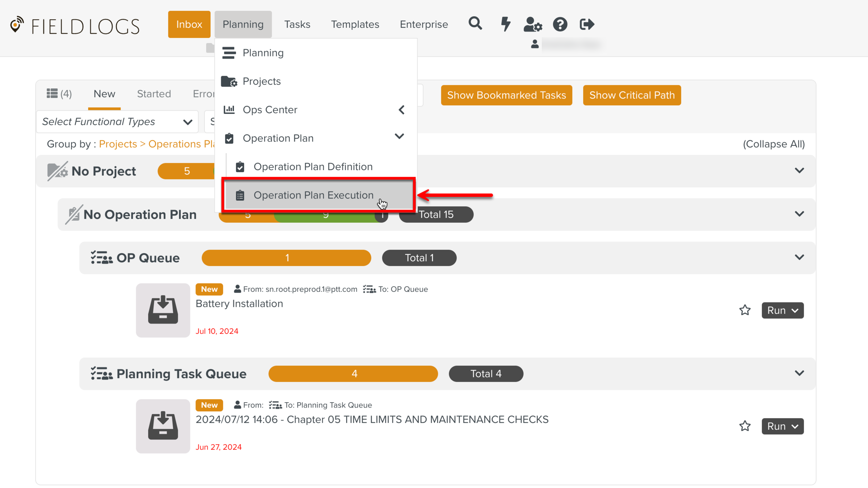The height and width of the screenshot is (488, 868).
Task: Open the lightning bolt quick actions icon
Action: [505, 24]
